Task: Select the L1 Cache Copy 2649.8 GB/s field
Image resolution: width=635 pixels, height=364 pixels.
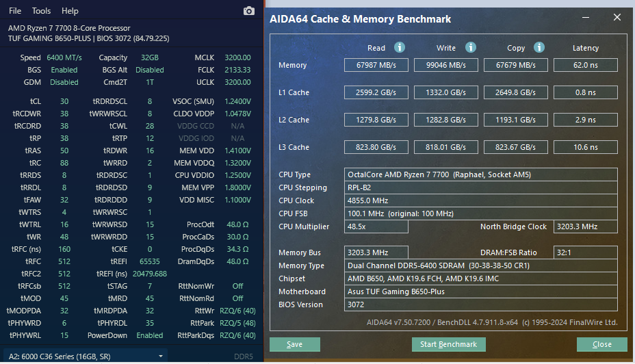Action: tap(515, 92)
